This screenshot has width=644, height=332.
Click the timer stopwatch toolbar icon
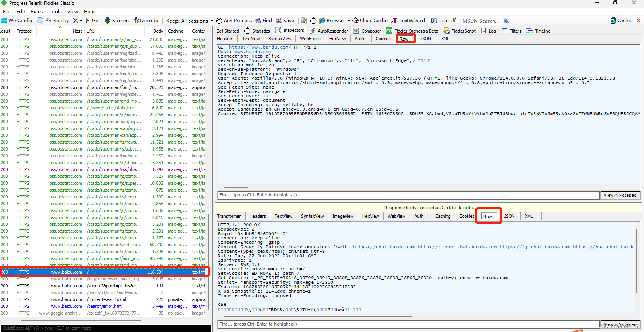coord(313,21)
